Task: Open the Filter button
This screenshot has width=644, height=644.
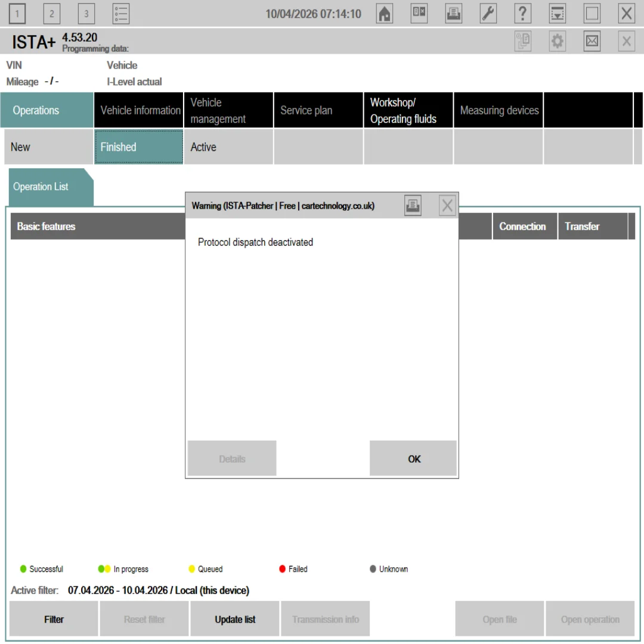Action: click(54, 619)
